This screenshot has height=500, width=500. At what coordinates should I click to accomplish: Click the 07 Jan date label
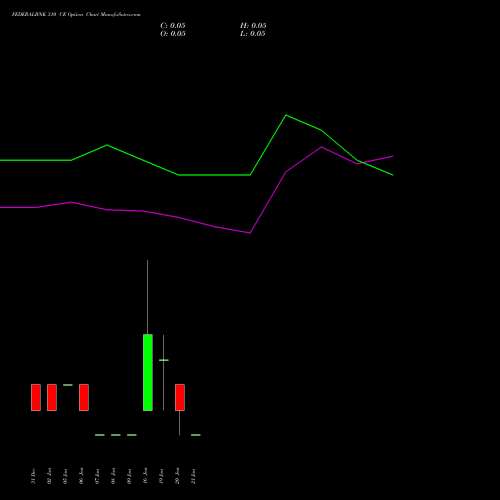(97, 476)
